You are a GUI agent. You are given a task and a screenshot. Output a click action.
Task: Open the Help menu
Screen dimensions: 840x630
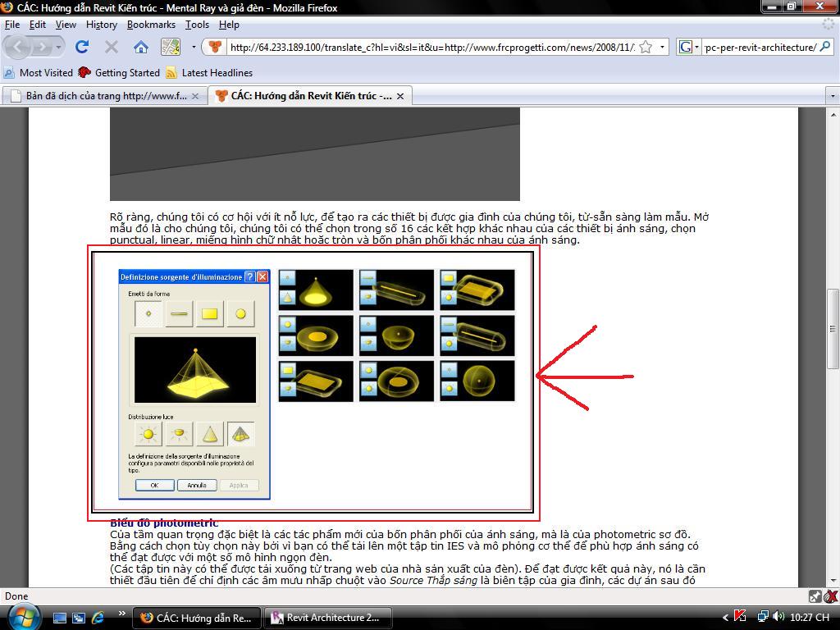229,25
